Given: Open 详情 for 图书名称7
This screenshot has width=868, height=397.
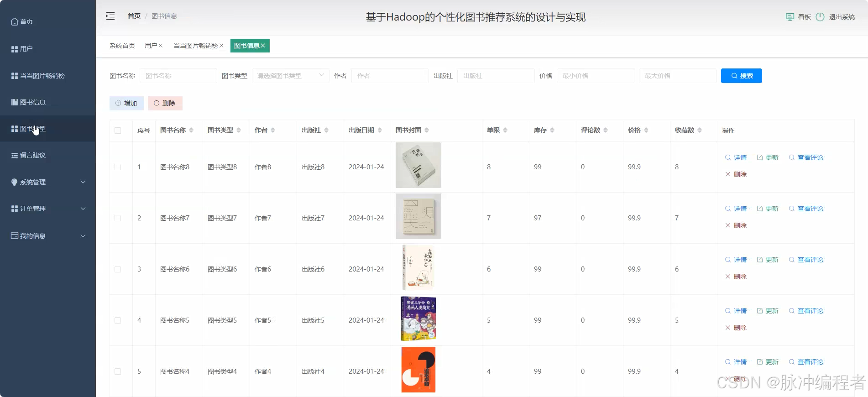Looking at the screenshot, I should click(x=736, y=209).
